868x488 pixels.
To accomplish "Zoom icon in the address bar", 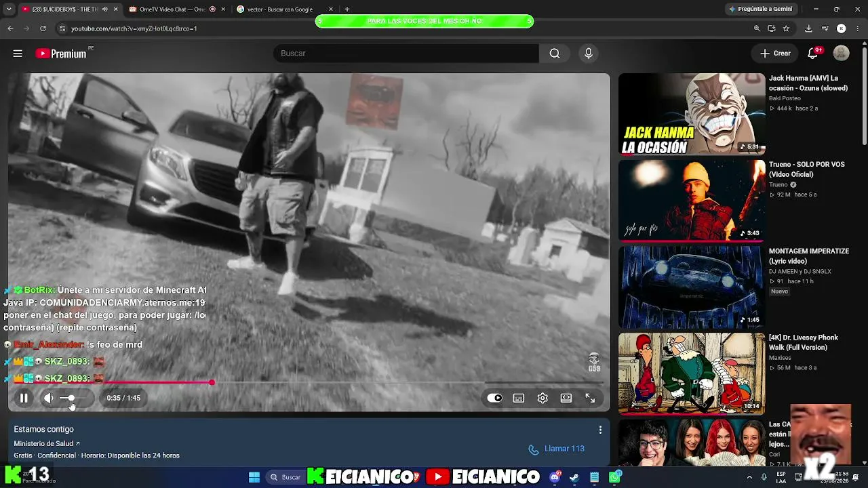I will pos(757,28).
